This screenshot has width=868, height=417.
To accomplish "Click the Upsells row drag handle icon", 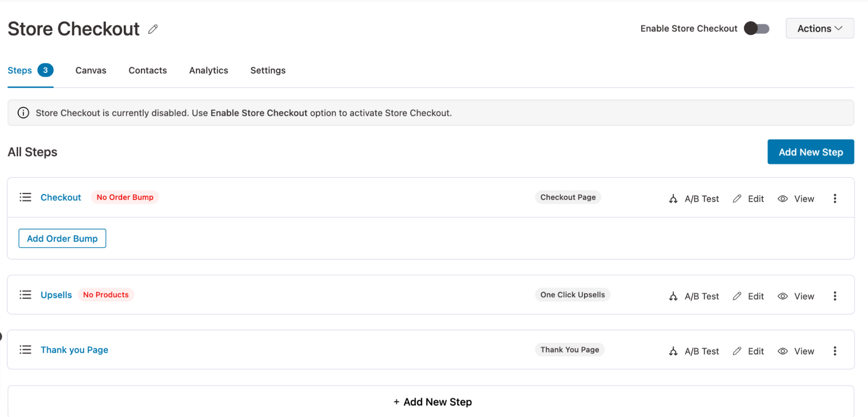I will click(x=26, y=295).
